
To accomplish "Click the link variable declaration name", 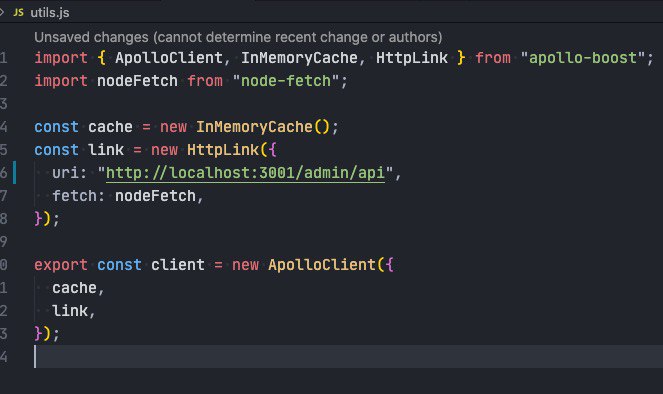I will [x=106, y=150].
